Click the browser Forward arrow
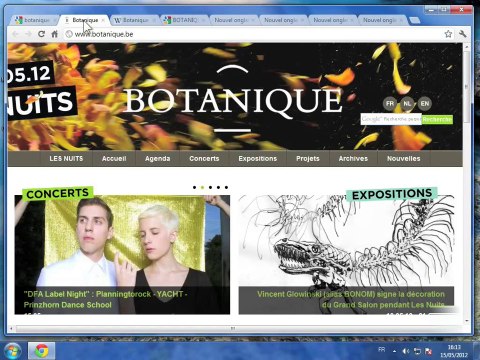Viewport: 480px width, 360px height. (29, 34)
